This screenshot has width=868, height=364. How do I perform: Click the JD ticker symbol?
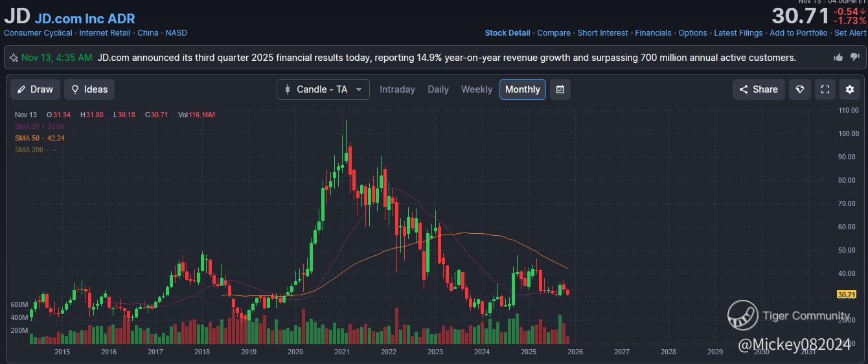coord(17,17)
